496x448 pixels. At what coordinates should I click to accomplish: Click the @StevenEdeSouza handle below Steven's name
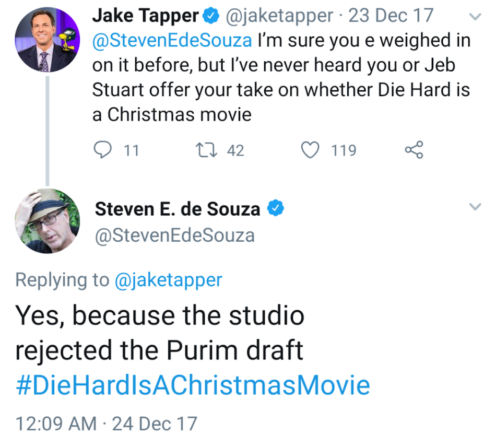coord(174,235)
